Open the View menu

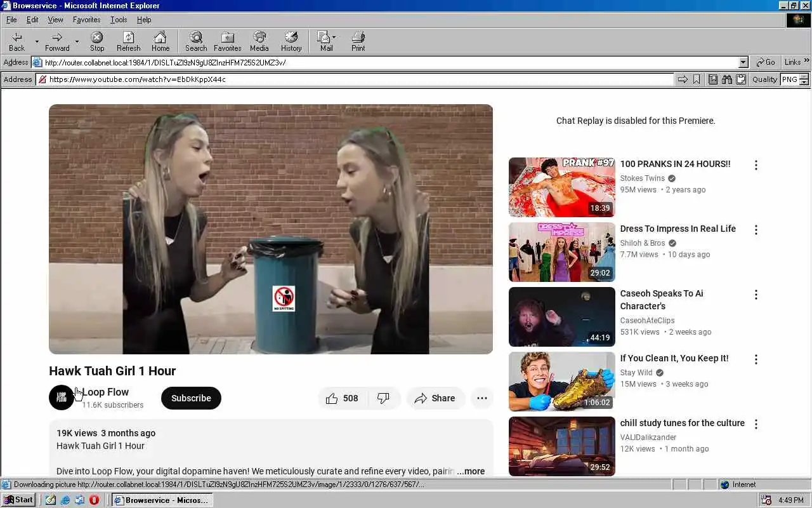click(x=56, y=20)
